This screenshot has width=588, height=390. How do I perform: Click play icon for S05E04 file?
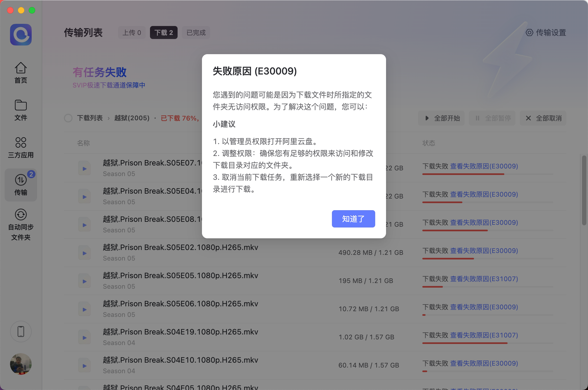[x=84, y=197]
